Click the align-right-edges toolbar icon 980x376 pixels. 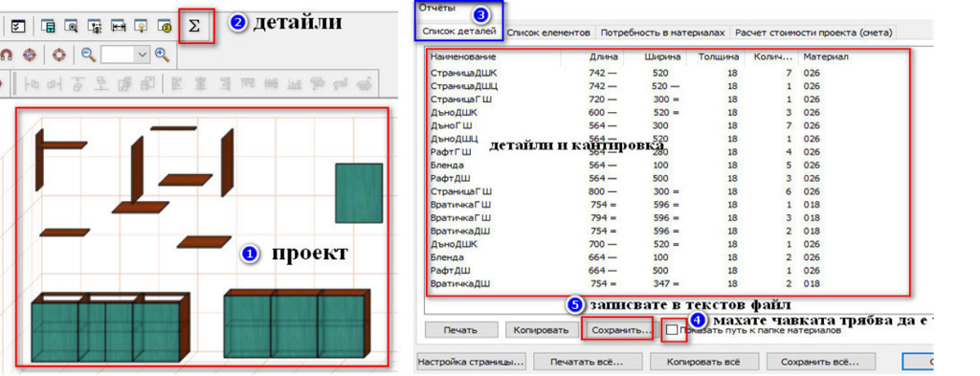224,82
